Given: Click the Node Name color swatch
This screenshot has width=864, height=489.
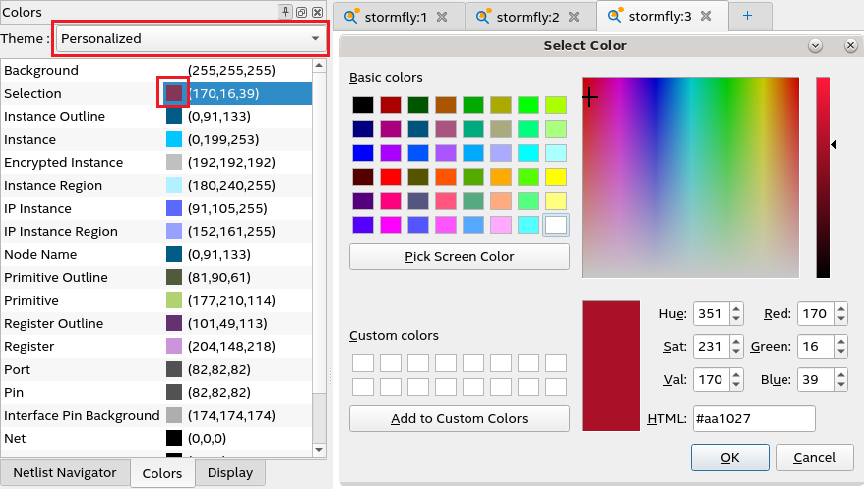Looking at the screenshot, I should click(174, 254).
